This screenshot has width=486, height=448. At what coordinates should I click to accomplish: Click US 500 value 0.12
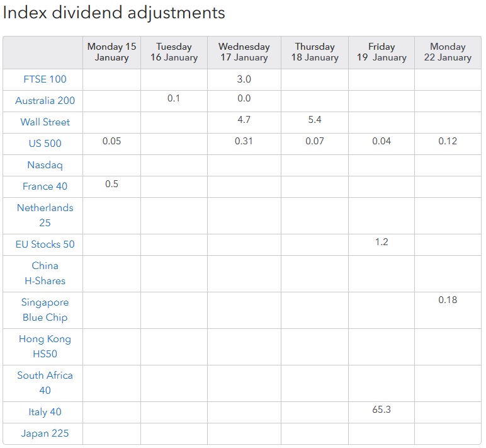point(448,141)
